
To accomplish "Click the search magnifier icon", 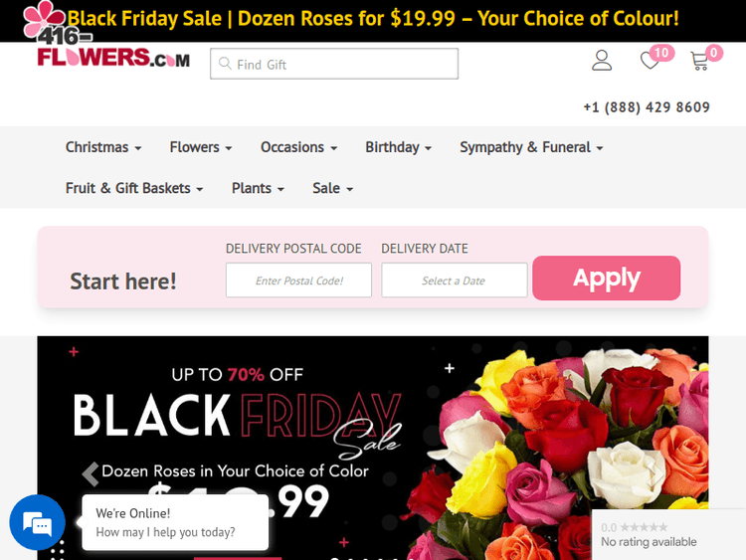I will coord(226,64).
